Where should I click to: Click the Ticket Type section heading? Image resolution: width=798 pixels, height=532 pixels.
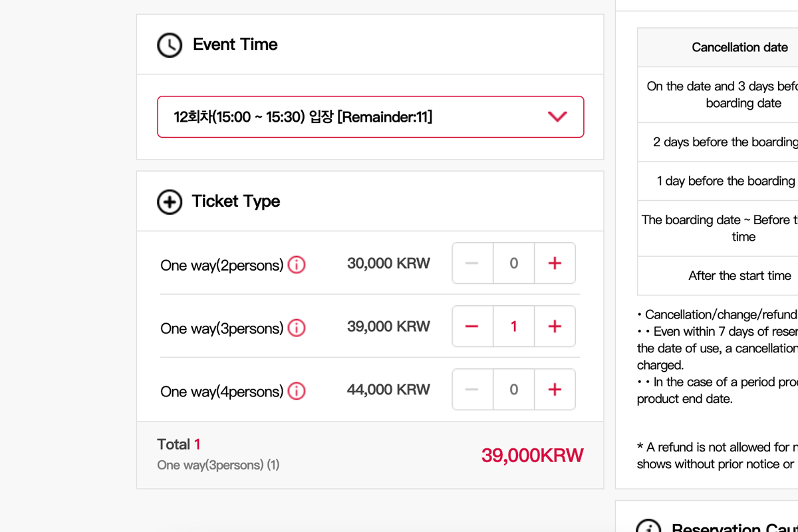point(236,201)
